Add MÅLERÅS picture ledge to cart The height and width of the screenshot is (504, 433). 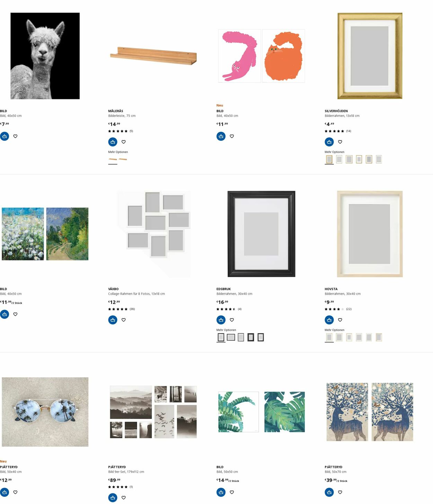click(x=113, y=142)
